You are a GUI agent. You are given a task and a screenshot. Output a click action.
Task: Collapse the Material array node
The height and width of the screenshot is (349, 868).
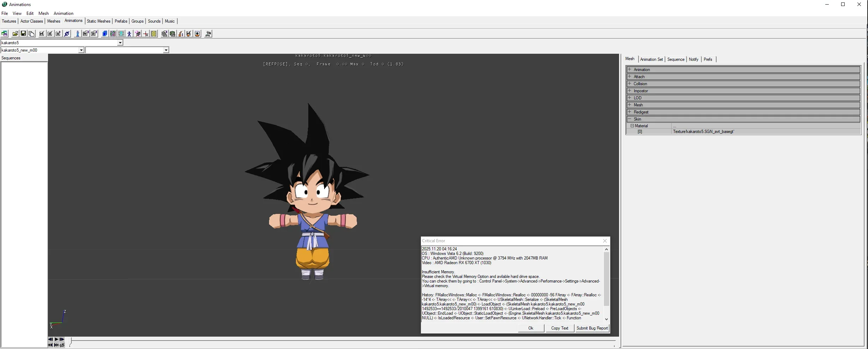(x=632, y=126)
